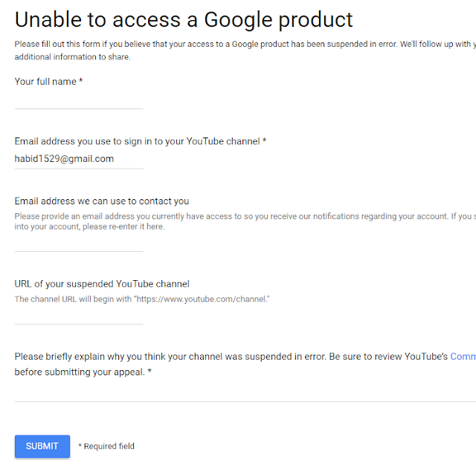Viewport: 476px width, 460px height.
Task: Open the Community guidelines link
Action: [x=463, y=356]
